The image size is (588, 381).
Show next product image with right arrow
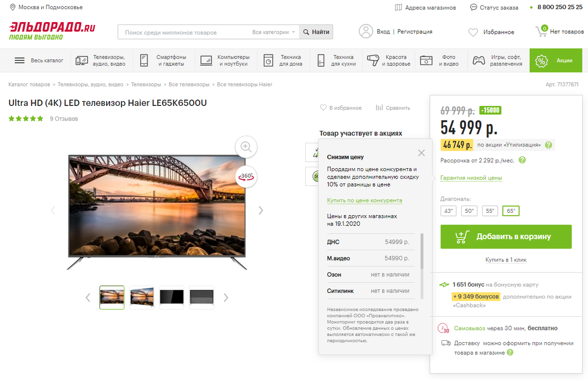(261, 210)
